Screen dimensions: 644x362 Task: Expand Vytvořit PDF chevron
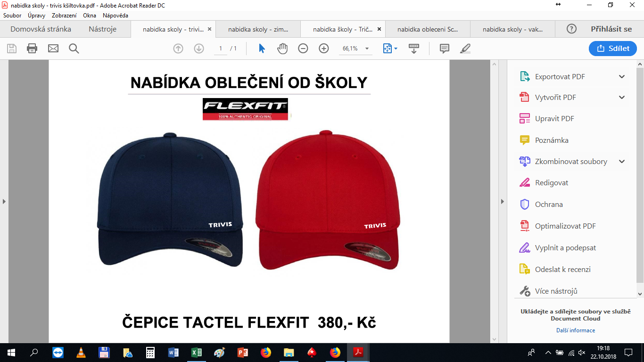coord(622,98)
